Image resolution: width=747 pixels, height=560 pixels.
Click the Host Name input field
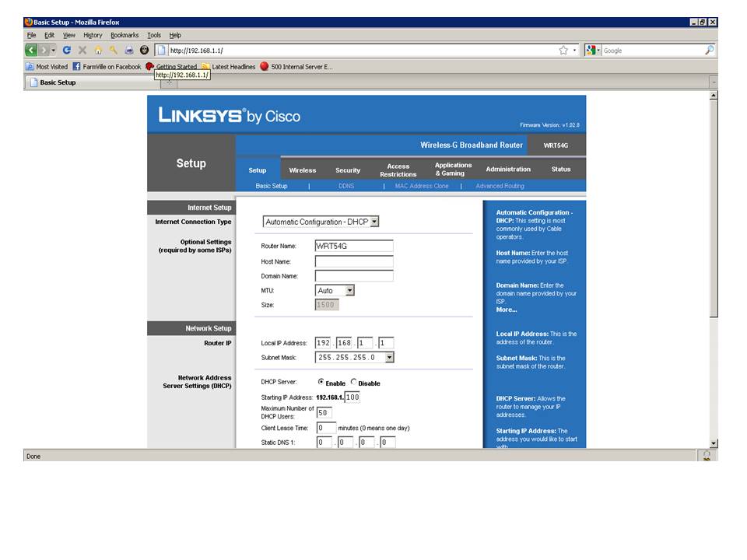[x=354, y=261]
